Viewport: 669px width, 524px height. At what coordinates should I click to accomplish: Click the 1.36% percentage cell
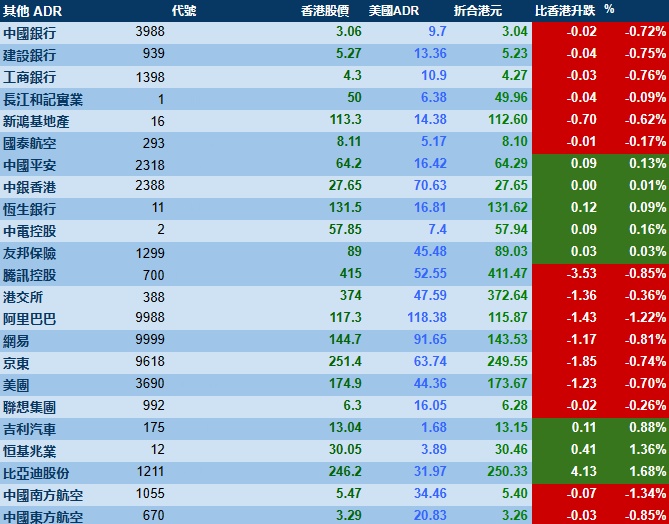point(648,449)
